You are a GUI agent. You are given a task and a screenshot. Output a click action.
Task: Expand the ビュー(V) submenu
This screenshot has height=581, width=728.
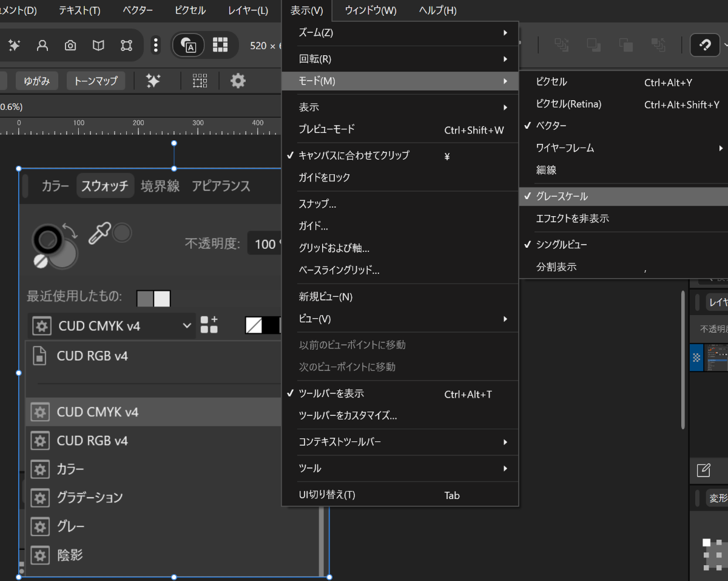tap(400, 319)
